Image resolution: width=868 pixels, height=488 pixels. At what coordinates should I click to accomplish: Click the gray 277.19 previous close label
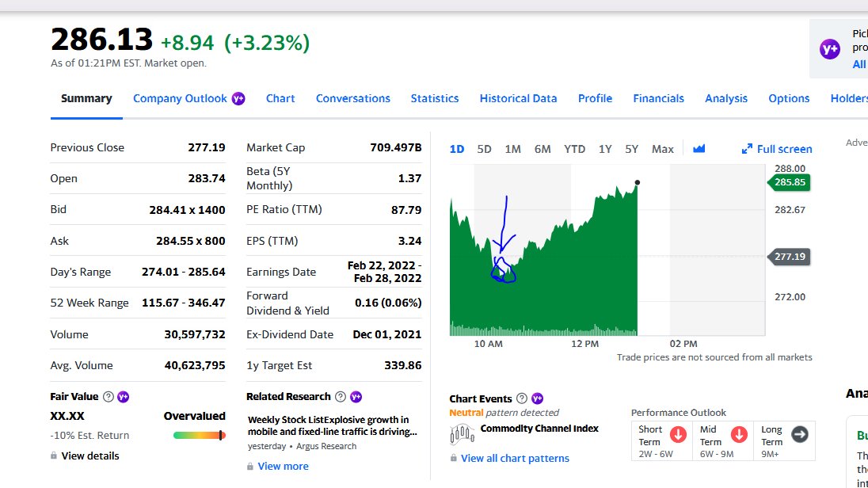pyautogui.click(x=789, y=257)
